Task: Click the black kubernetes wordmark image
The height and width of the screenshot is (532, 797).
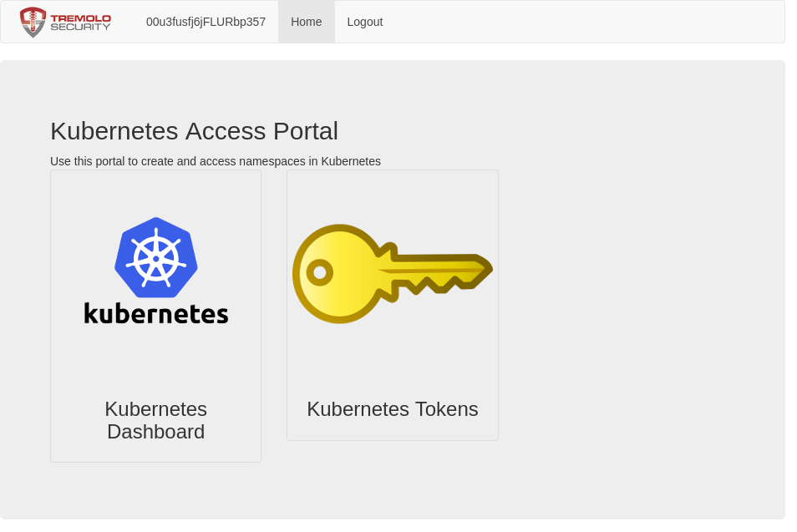Action: pos(156,313)
